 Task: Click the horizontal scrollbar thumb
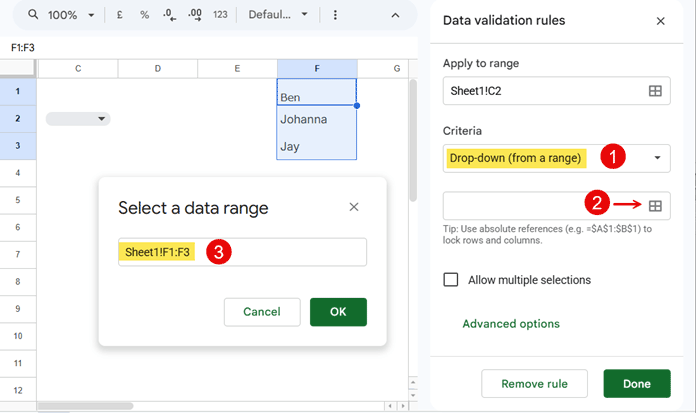[85, 406]
